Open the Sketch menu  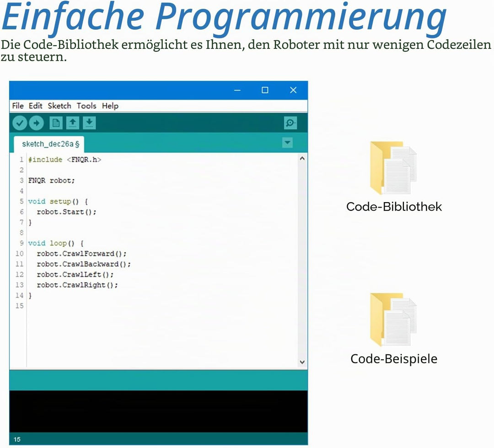[x=59, y=106]
